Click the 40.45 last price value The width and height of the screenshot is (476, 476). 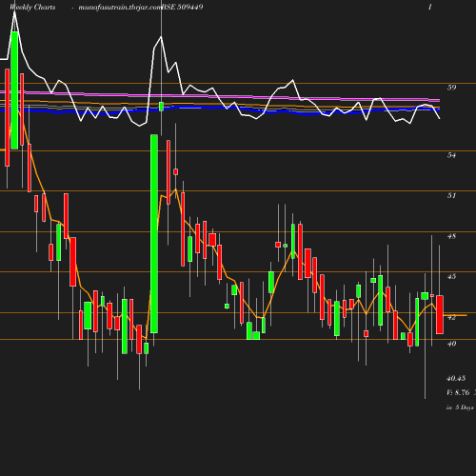coord(456,378)
